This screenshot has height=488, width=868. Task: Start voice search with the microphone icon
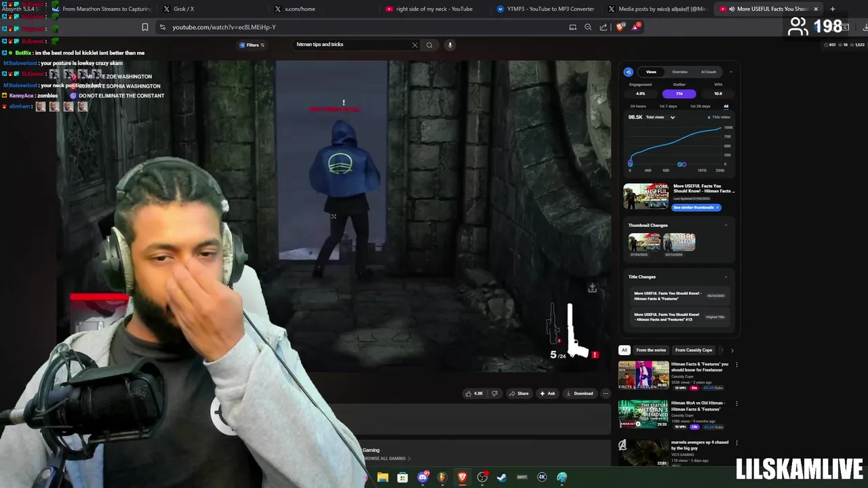450,45
